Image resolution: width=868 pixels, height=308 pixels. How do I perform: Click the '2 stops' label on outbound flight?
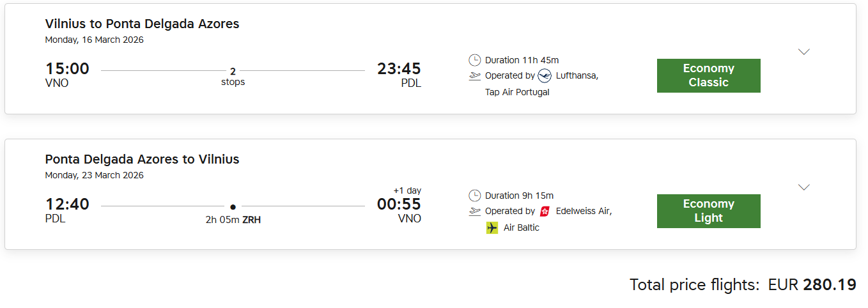[233, 77]
